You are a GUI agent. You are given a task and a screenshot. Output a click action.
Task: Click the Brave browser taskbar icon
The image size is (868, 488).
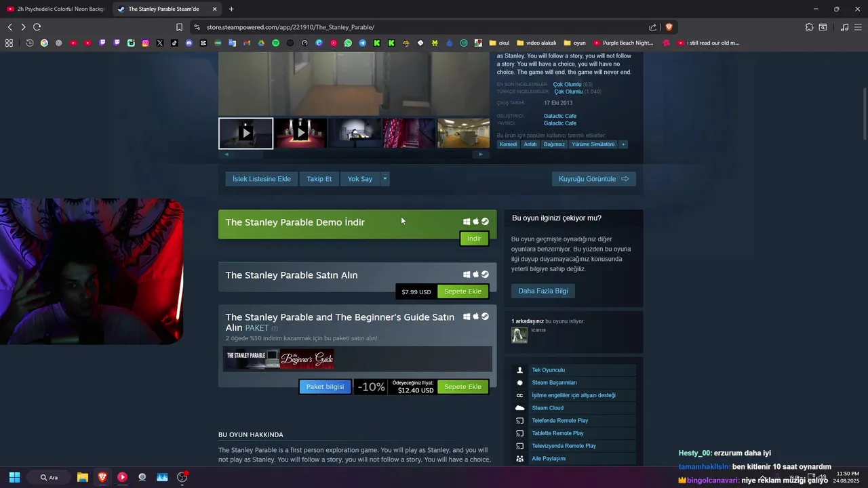click(102, 477)
